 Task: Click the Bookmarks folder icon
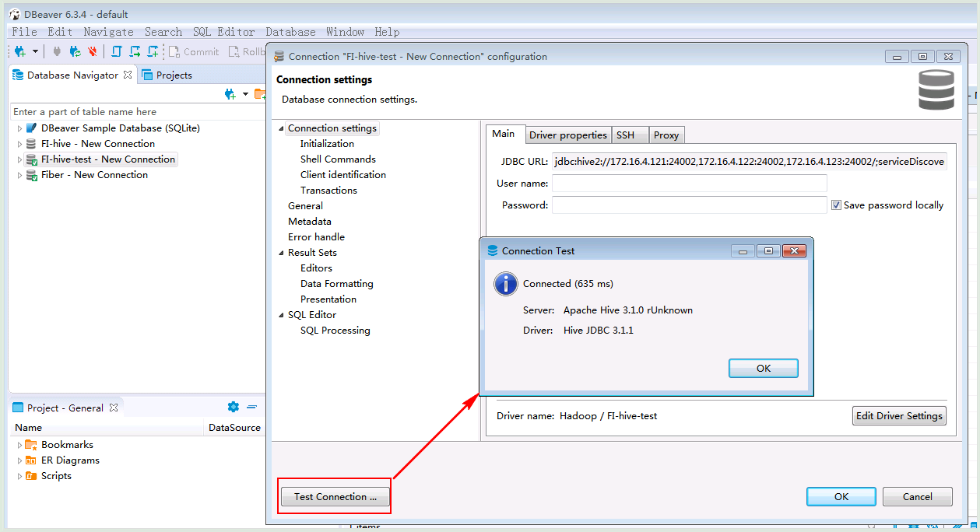[x=31, y=445]
